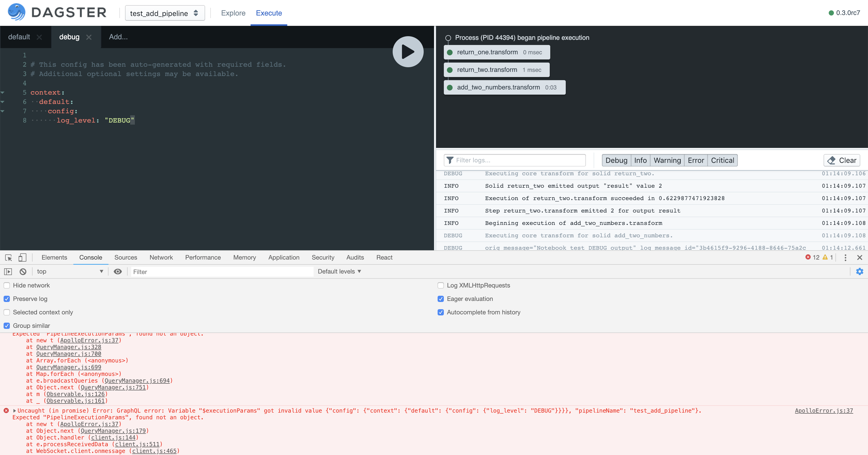This screenshot has width=868, height=455.
Task: Open the test_add_pipeline selector
Action: pos(165,13)
